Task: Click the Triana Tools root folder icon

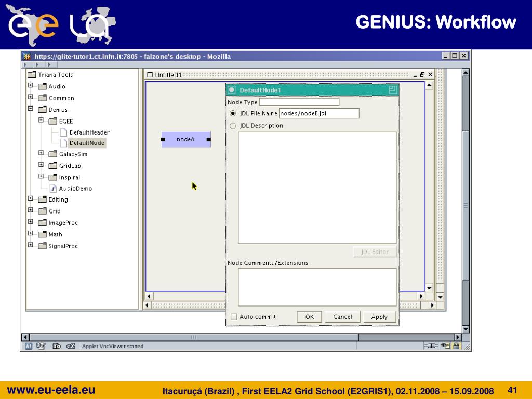Action: click(32, 75)
